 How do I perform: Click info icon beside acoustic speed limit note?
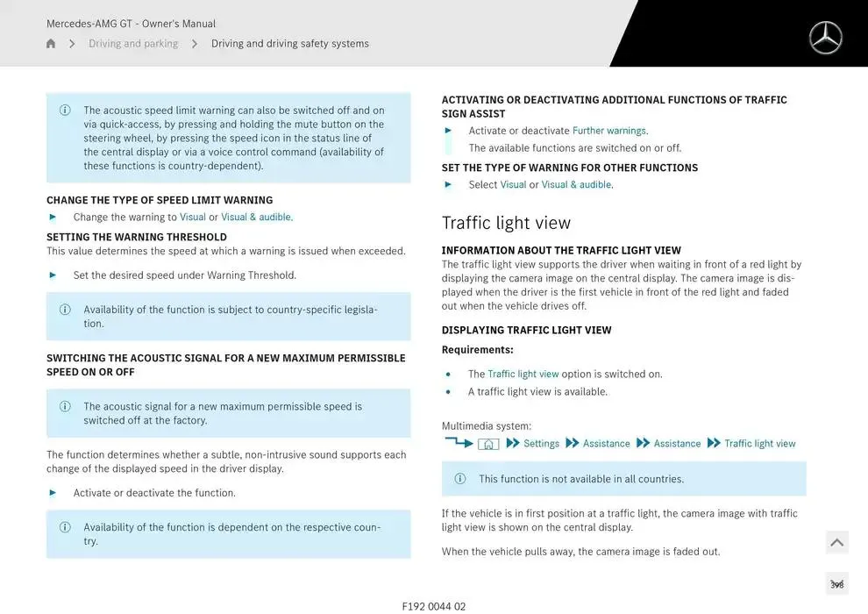tap(65, 111)
